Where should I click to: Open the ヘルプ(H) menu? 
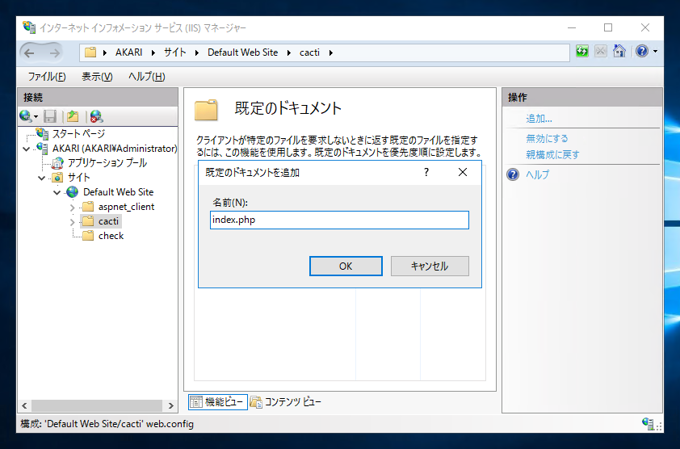tap(146, 77)
